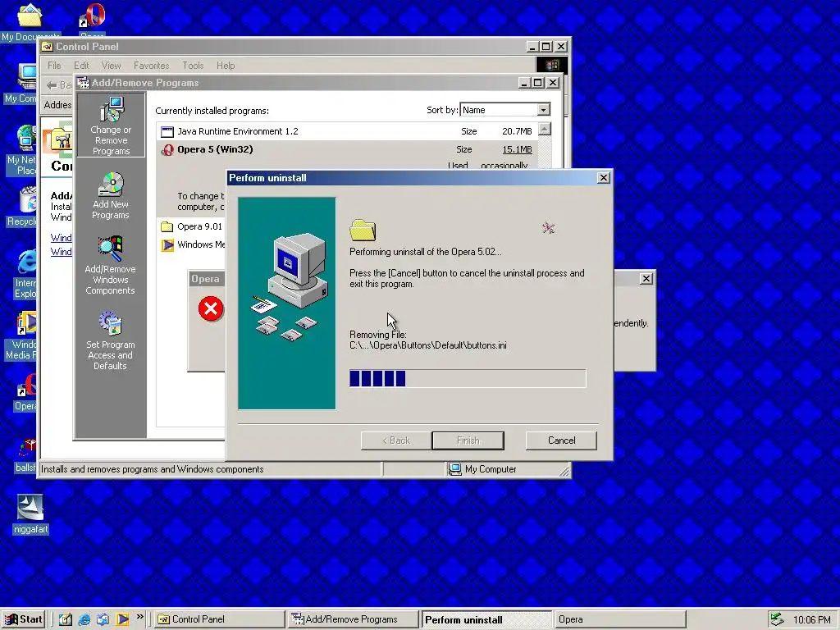Open the Start menu

coord(24,619)
